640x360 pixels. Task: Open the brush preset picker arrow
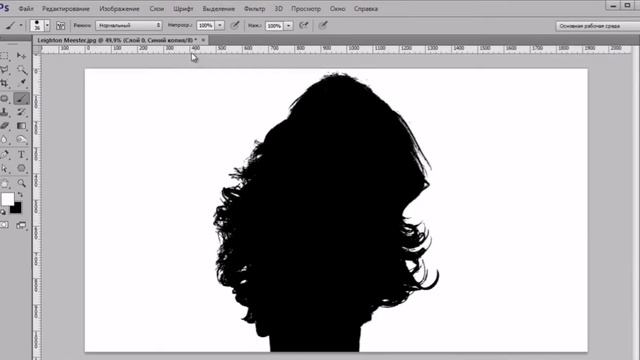[x=47, y=26]
